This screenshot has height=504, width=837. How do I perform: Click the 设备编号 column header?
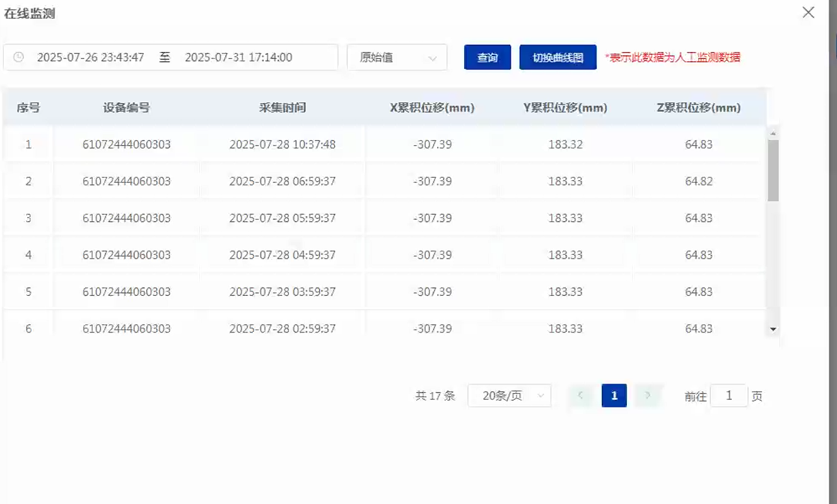(x=127, y=108)
